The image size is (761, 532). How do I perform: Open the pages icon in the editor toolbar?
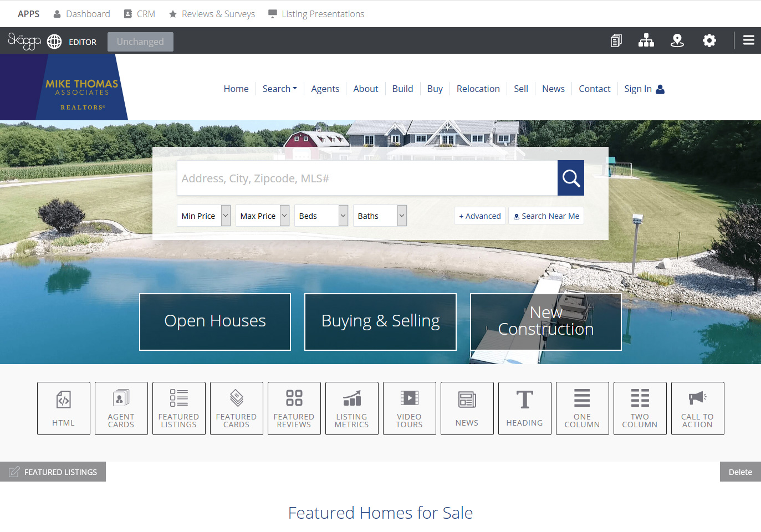click(616, 40)
